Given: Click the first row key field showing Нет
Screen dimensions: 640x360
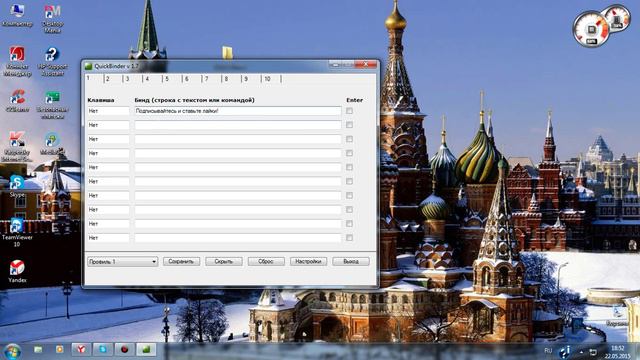Looking at the screenshot, I should pyautogui.click(x=108, y=111).
